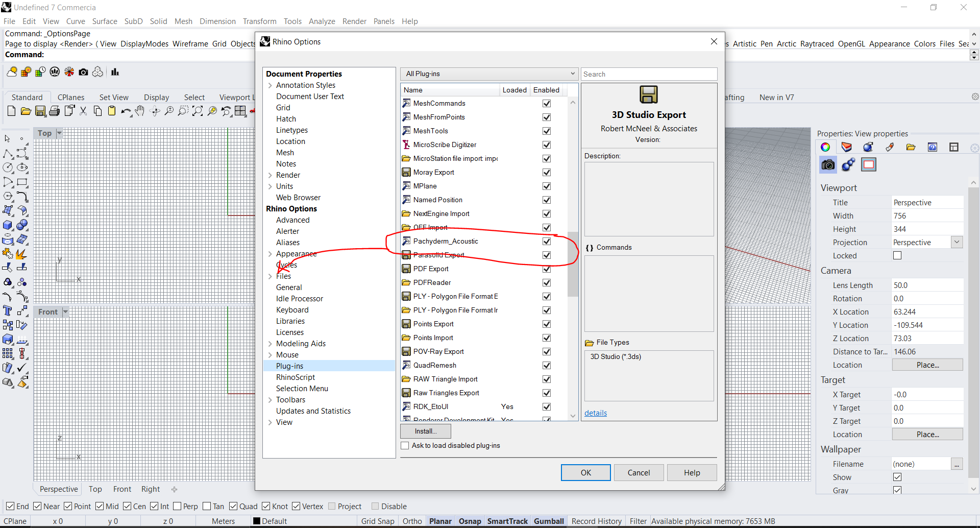This screenshot has width=980, height=528.
Task: Open the Top viewport title dropdown arrow
Action: pos(59,133)
